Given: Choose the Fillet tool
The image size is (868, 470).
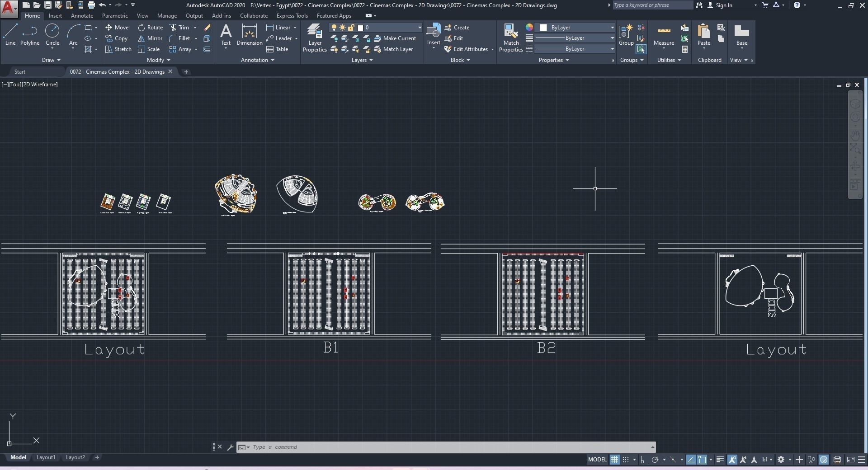Looking at the screenshot, I should pyautogui.click(x=179, y=38).
